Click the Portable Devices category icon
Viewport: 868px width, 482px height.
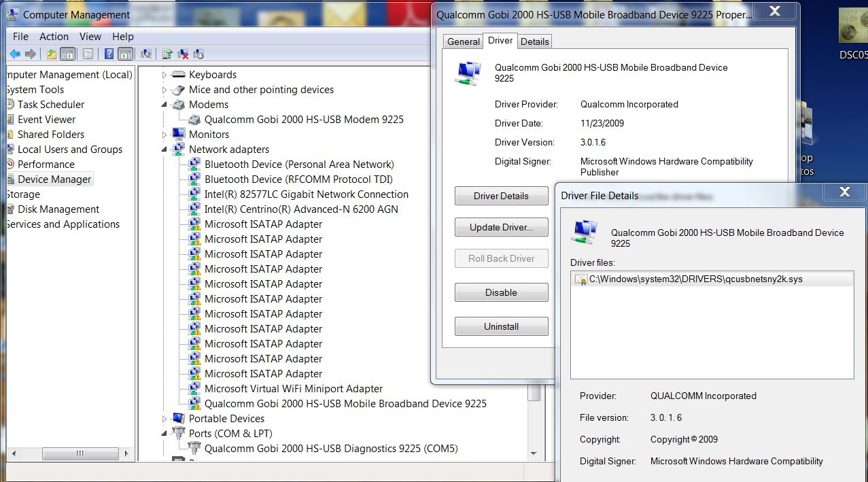point(179,419)
